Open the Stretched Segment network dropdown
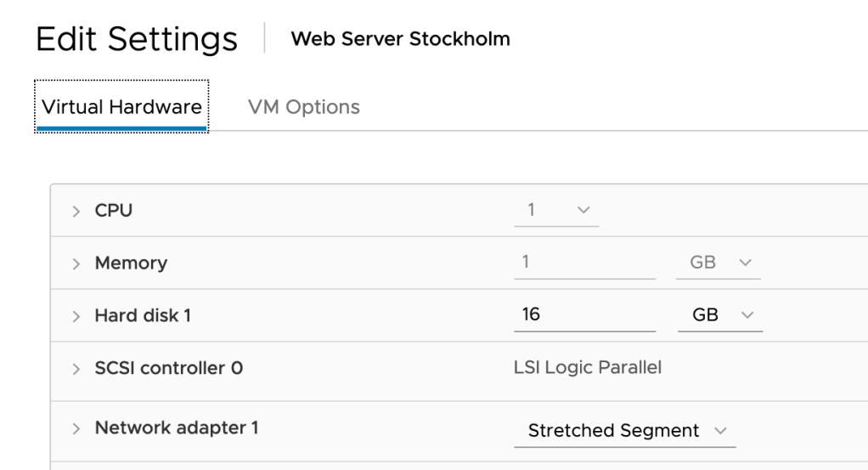The height and width of the screenshot is (470, 868). 625,431
